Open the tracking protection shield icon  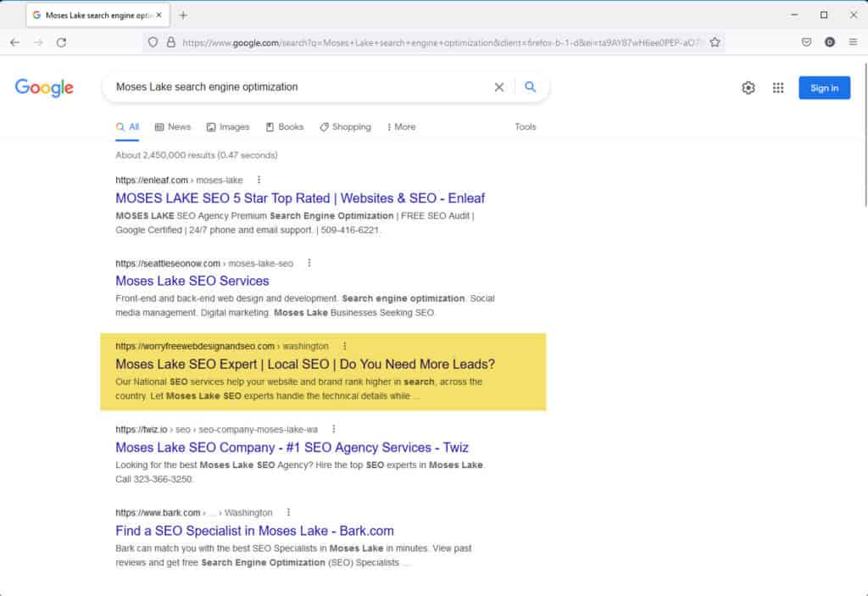pos(153,42)
